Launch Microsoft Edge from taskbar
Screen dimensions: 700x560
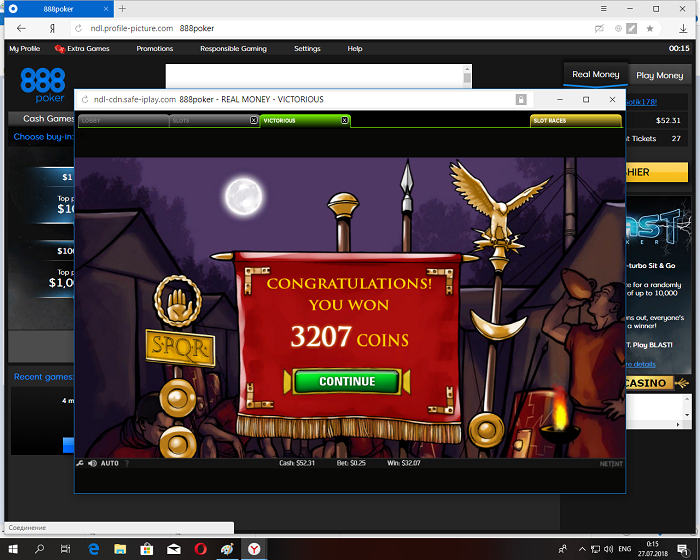pos(93,549)
